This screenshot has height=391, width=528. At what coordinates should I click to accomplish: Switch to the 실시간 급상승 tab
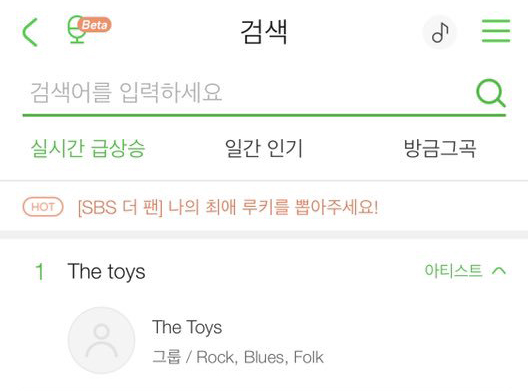point(88,148)
